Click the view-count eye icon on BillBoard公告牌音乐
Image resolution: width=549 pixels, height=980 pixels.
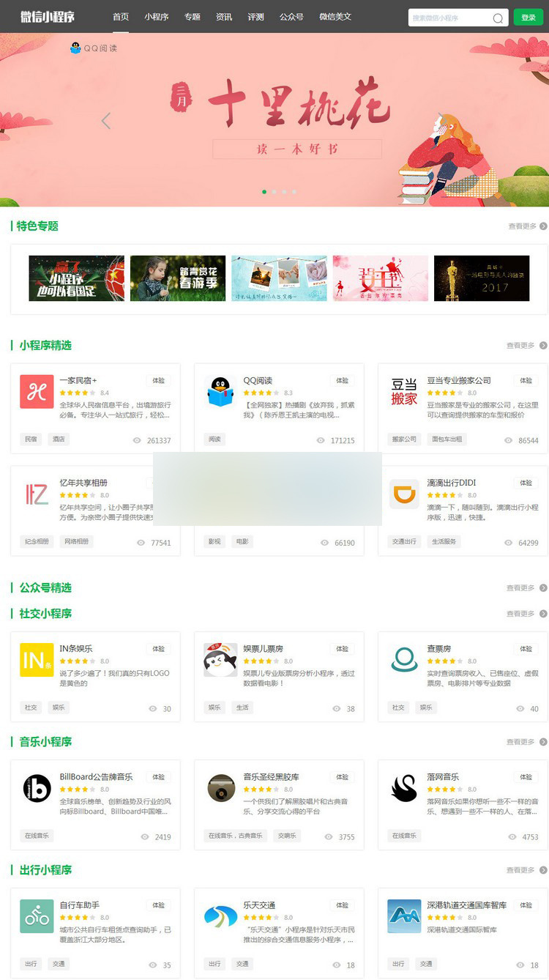145,836
